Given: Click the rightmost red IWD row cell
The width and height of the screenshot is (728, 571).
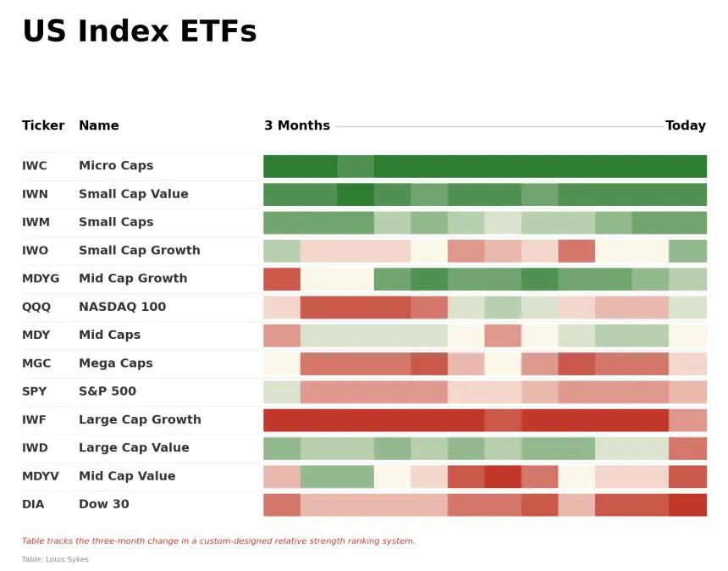Looking at the screenshot, I should coord(688,448).
